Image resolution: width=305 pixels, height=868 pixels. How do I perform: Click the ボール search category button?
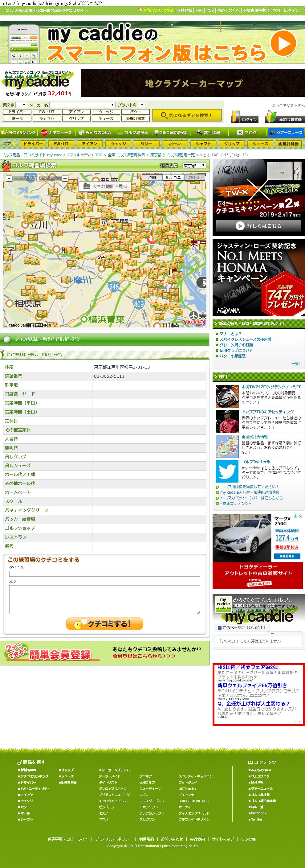point(17,119)
